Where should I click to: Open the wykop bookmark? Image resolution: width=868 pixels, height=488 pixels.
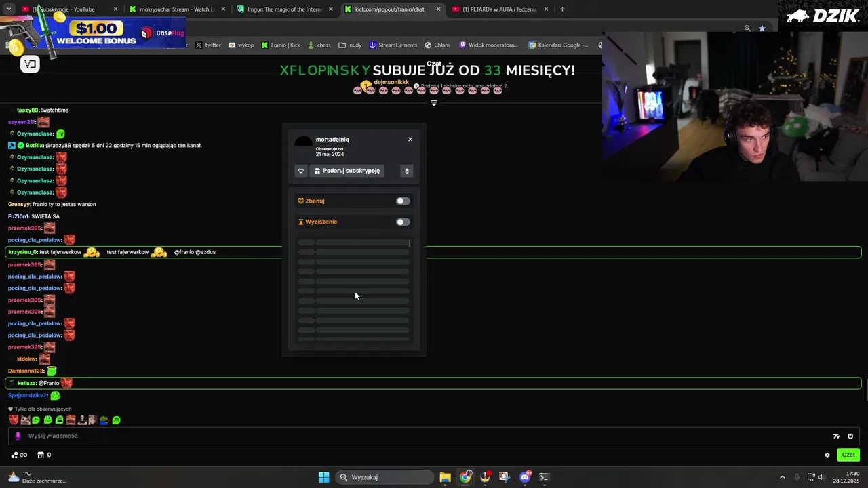tap(241, 45)
